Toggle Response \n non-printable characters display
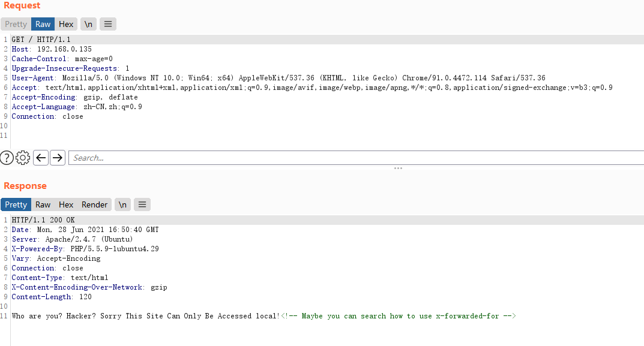The height and width of the screenshot is (346, 644). pos(122,204)
